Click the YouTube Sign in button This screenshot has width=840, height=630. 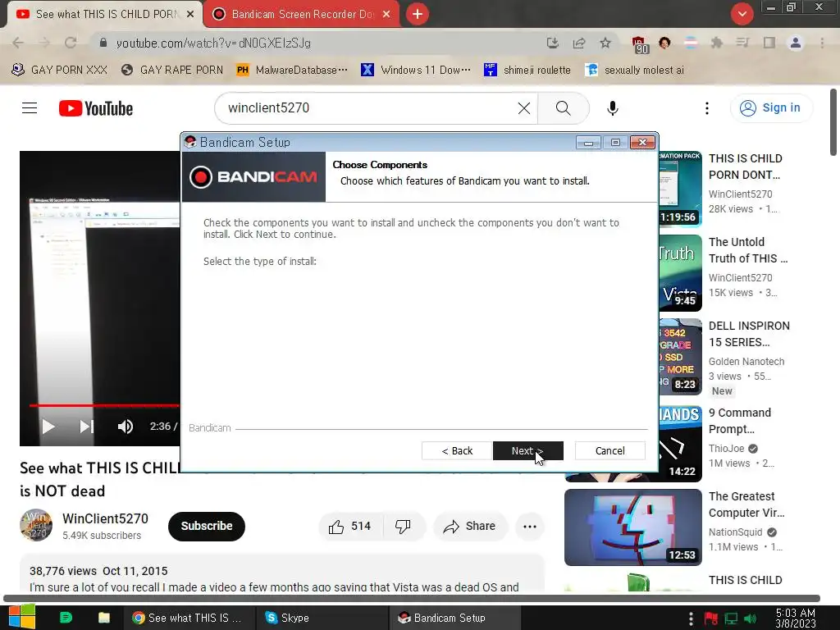(x=771, y=107)
